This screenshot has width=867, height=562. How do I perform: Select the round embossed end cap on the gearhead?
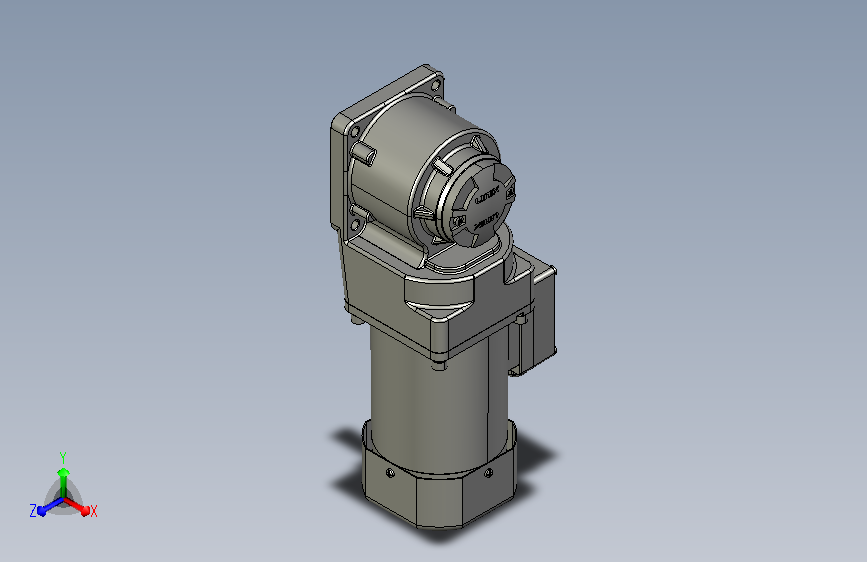(479, 203)
